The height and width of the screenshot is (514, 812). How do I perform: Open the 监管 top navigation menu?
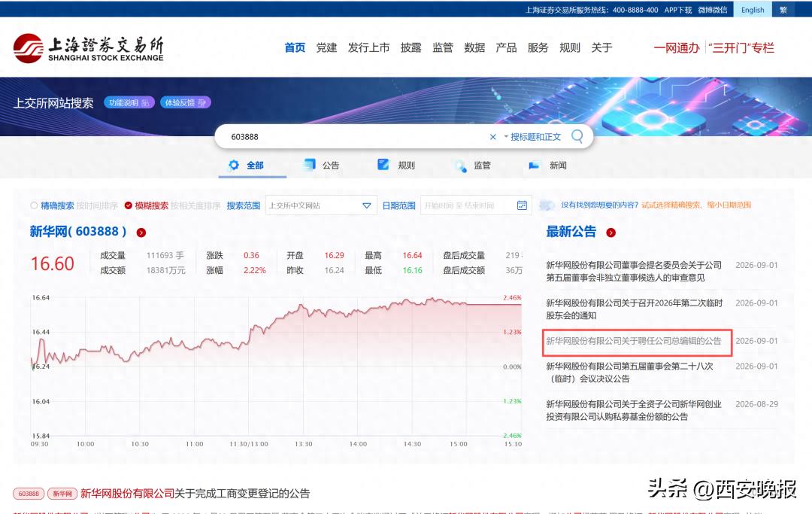[x=443, y=47]
